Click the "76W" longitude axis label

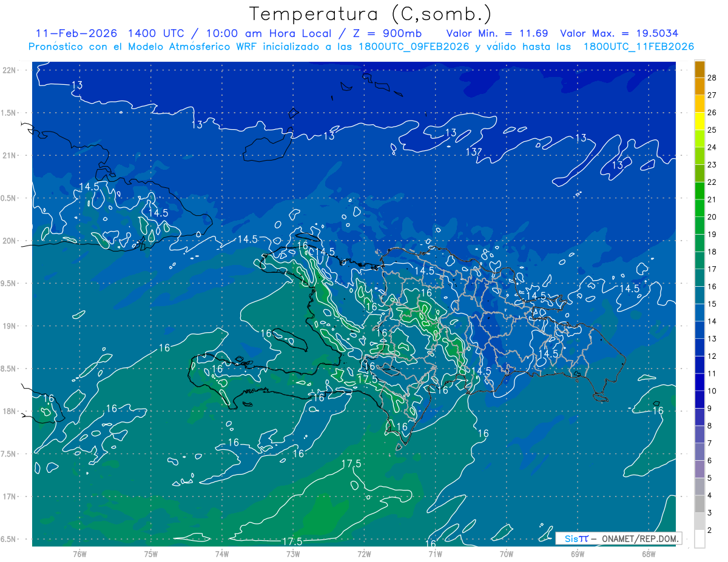[x=79, y=554]
